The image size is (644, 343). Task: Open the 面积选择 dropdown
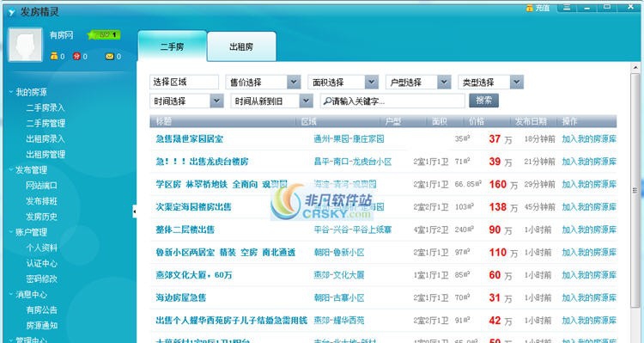(x=343, y=82)
